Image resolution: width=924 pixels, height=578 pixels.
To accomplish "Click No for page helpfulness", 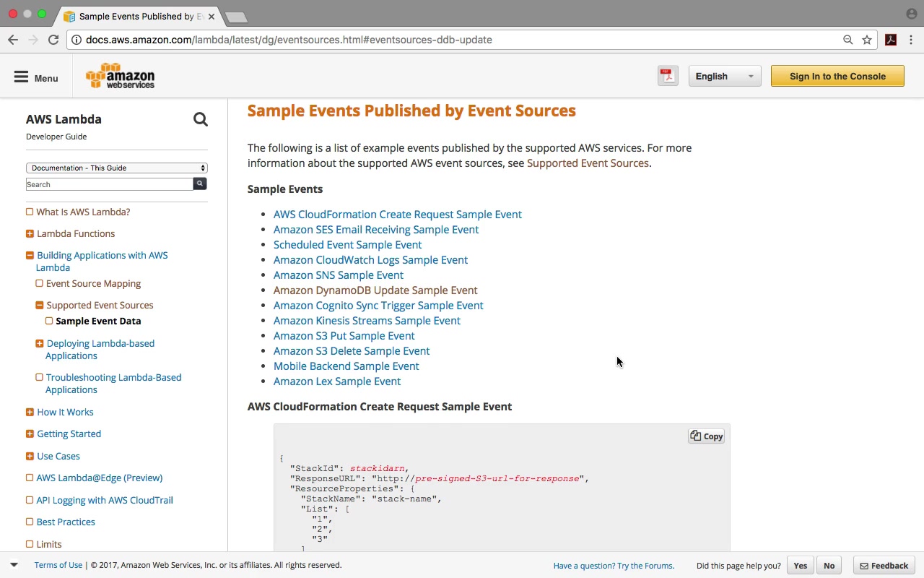I will [829, 566].
